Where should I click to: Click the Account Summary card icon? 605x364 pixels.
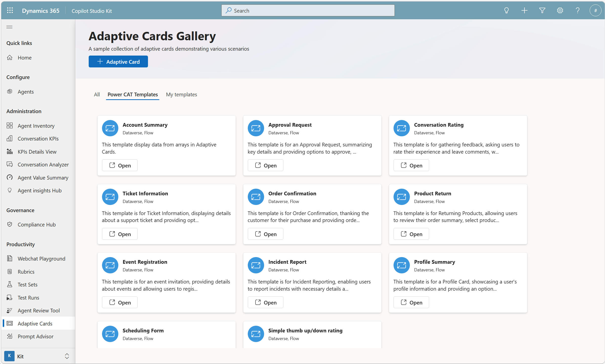point(110,128)
